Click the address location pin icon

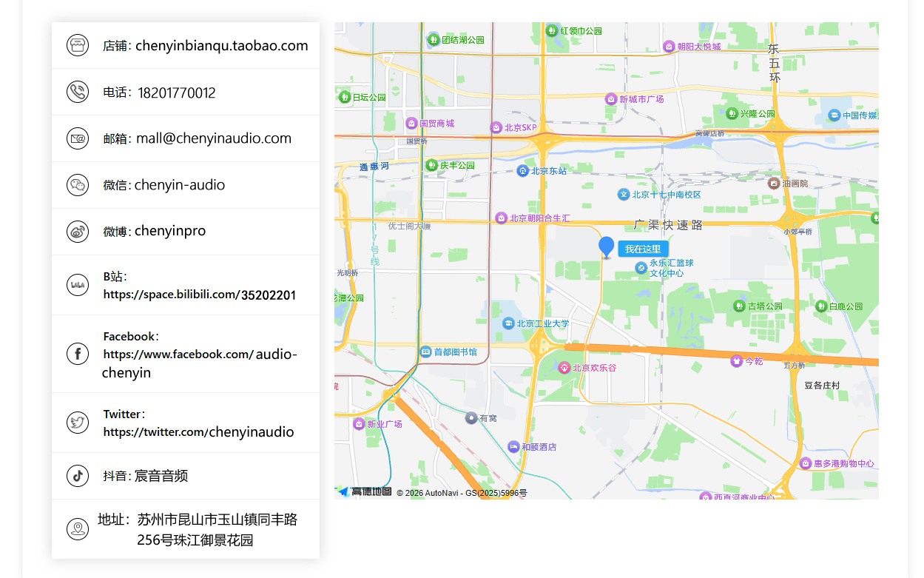pyautogui.click(x=78, y=529)
